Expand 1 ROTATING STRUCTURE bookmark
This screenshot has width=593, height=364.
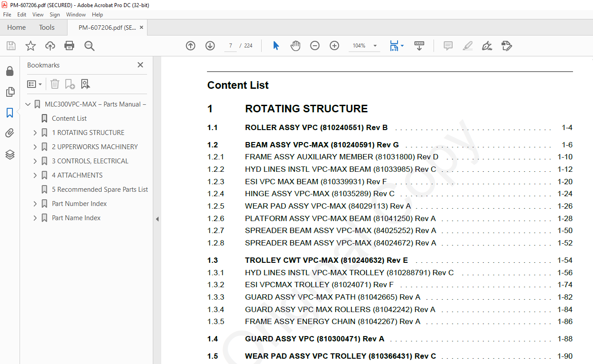point(35,133)
